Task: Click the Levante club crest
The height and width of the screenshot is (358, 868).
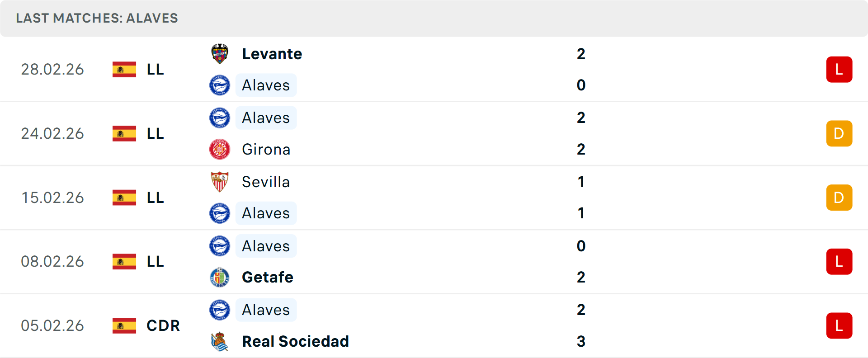Action: [220, 54]
